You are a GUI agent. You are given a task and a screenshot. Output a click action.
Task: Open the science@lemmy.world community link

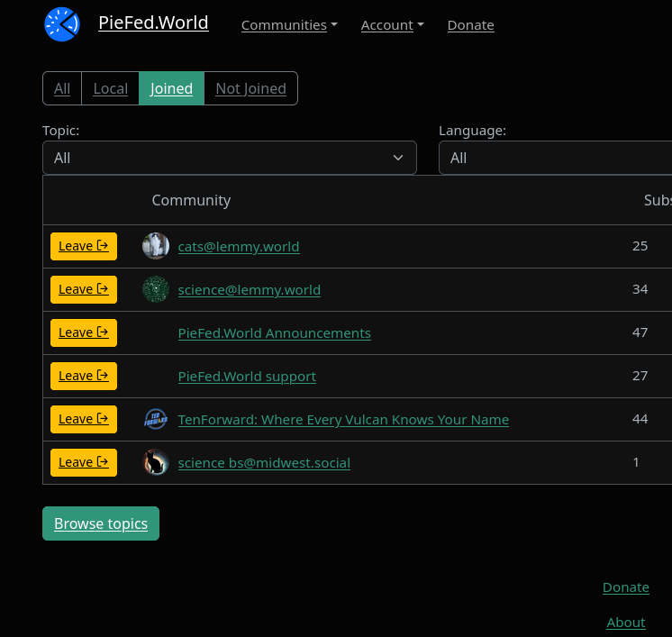(249, 290)
